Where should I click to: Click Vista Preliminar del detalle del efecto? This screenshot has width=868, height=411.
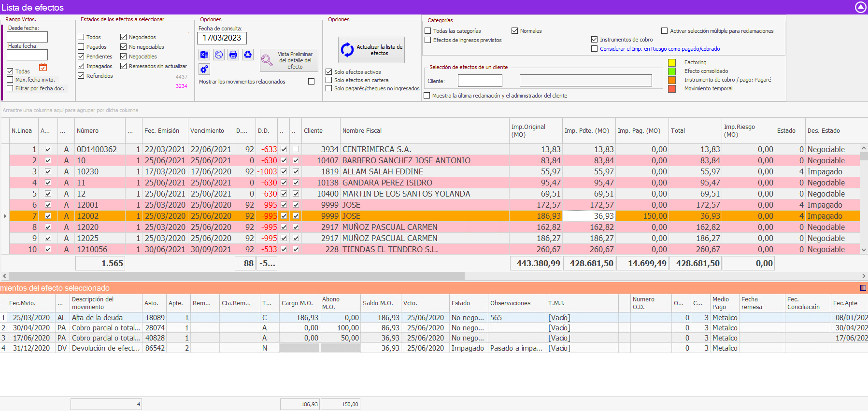click(x=289, y=60)
